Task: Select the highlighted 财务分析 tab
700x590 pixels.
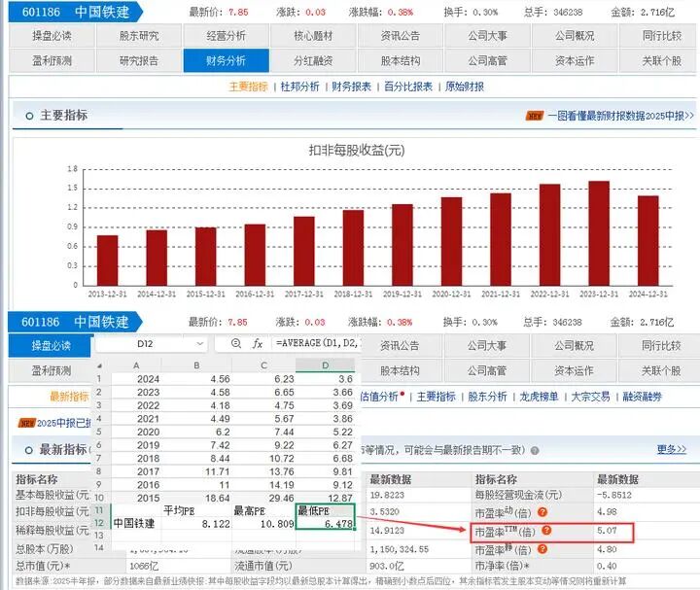Action: pos(226,60)
